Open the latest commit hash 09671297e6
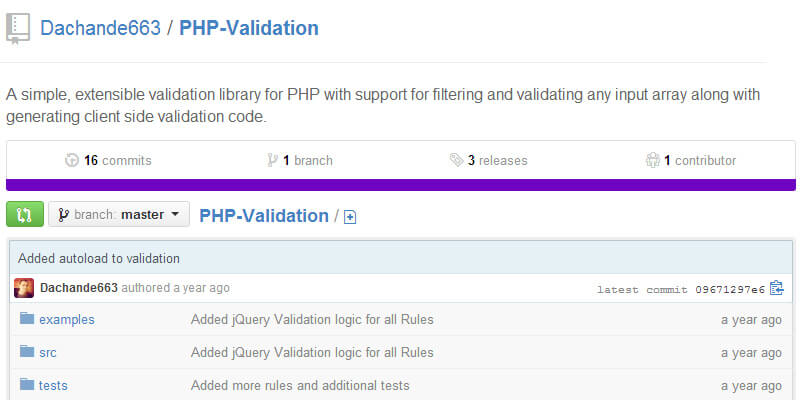 click(x=729, y=289)
